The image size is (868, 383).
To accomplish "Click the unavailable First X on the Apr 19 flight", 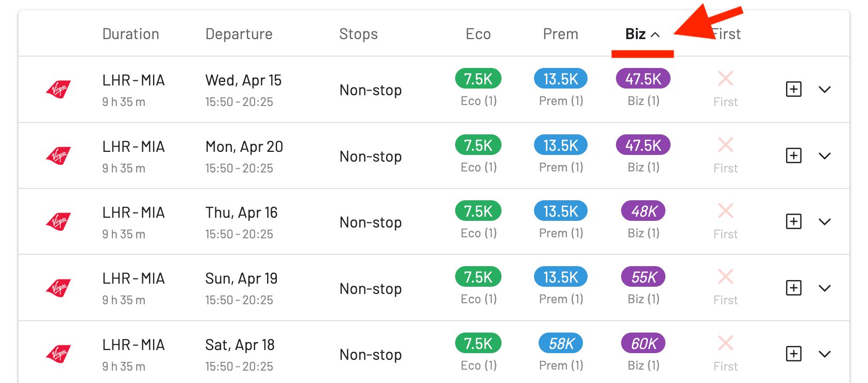I will coord(725,277).
